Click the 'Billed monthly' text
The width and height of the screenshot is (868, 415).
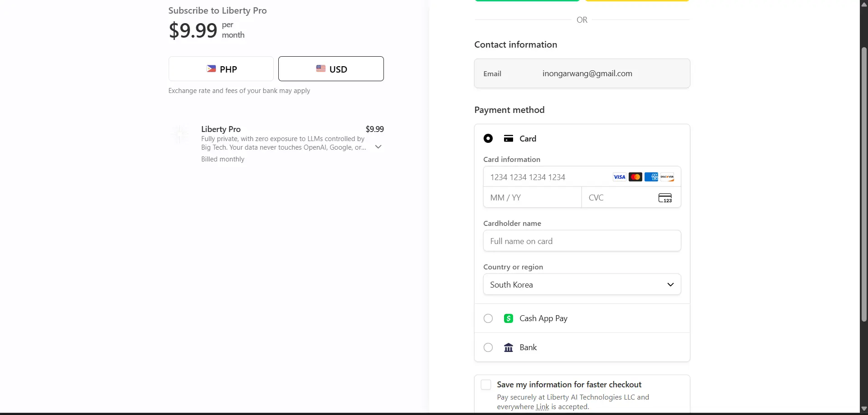[x=223, y=159]
